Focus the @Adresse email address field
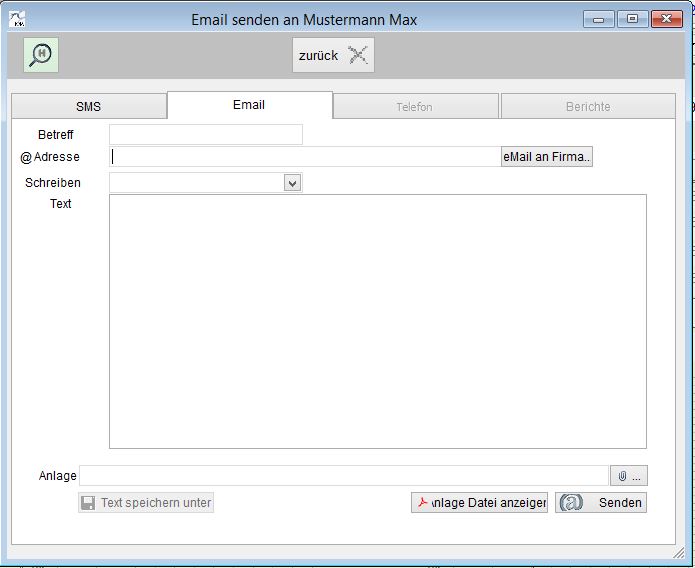695x568 pixels. [305, 157]
